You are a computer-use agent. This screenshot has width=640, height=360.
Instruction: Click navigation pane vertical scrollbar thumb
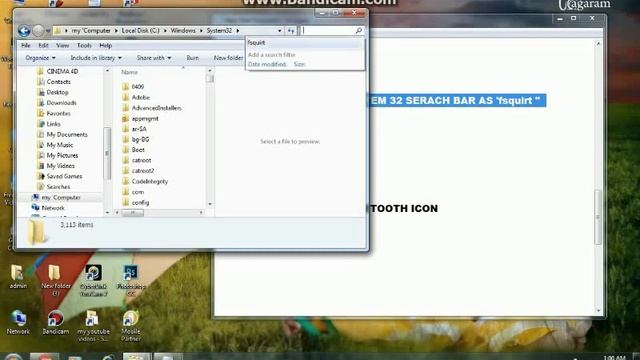tap(107, 153)
